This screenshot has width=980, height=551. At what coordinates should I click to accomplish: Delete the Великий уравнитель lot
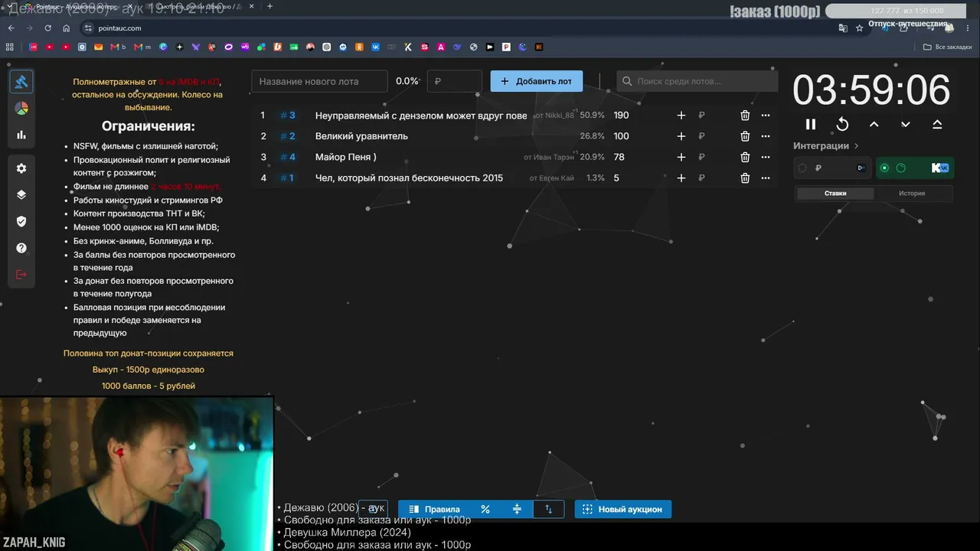pos(745,136)
